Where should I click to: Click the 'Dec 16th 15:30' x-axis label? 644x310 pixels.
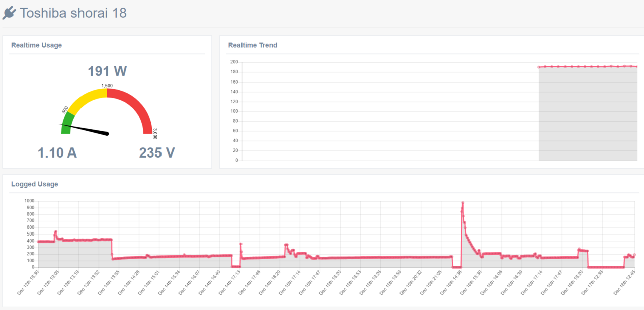click(x=471, y=283)
